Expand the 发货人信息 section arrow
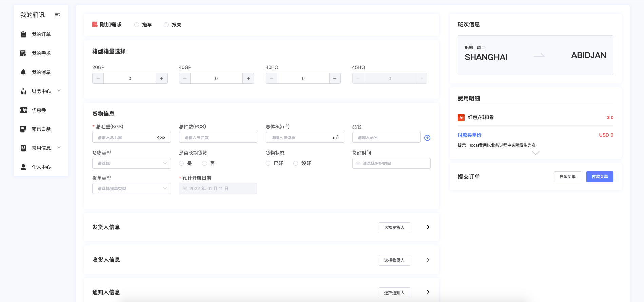Viewport: 644px width, 302px height. pyautogui.click(x=428, y=227)
